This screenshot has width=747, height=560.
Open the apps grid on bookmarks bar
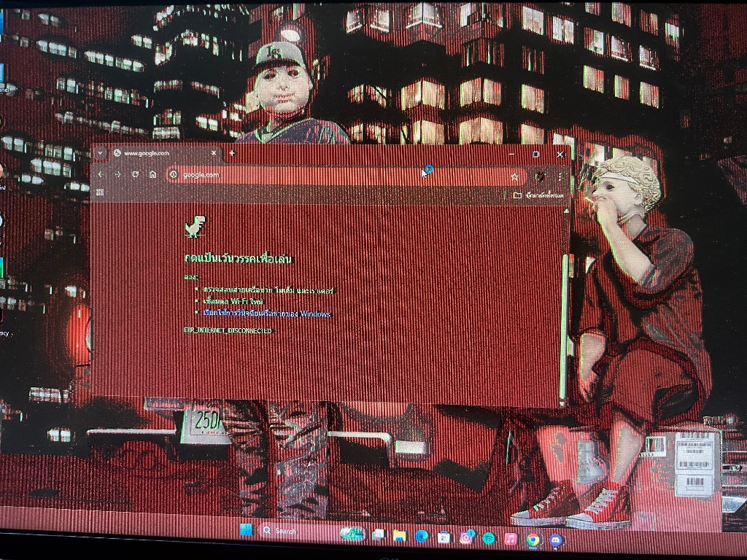click(100, 192)
